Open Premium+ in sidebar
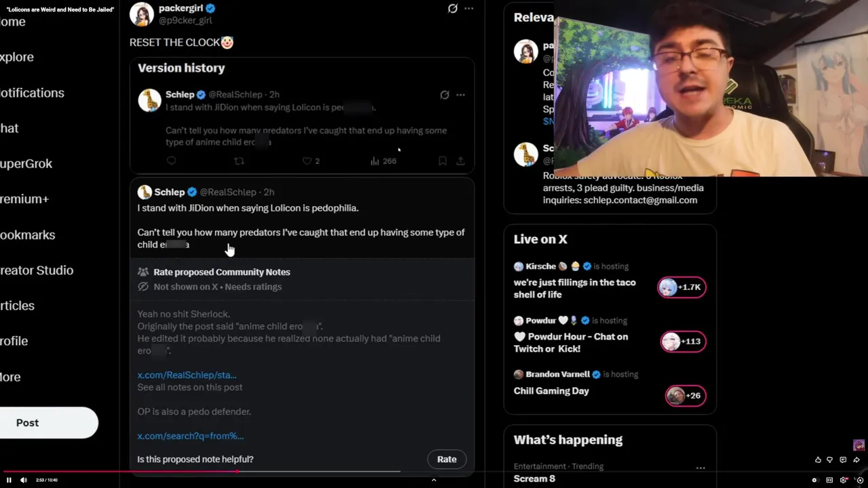This screenshot has height=488, width=868. [x=24, y=199]
